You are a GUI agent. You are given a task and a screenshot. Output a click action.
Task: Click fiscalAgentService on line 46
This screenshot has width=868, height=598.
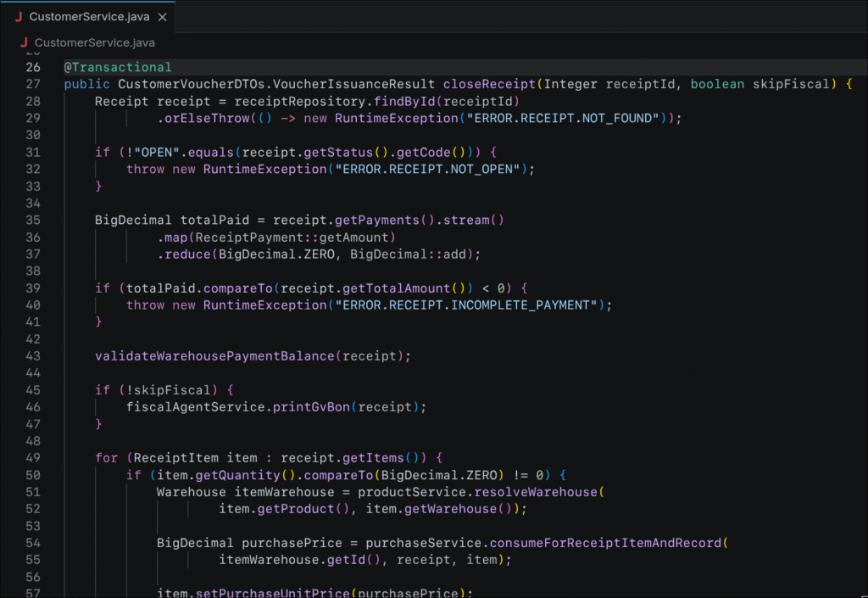pos(196,407)
